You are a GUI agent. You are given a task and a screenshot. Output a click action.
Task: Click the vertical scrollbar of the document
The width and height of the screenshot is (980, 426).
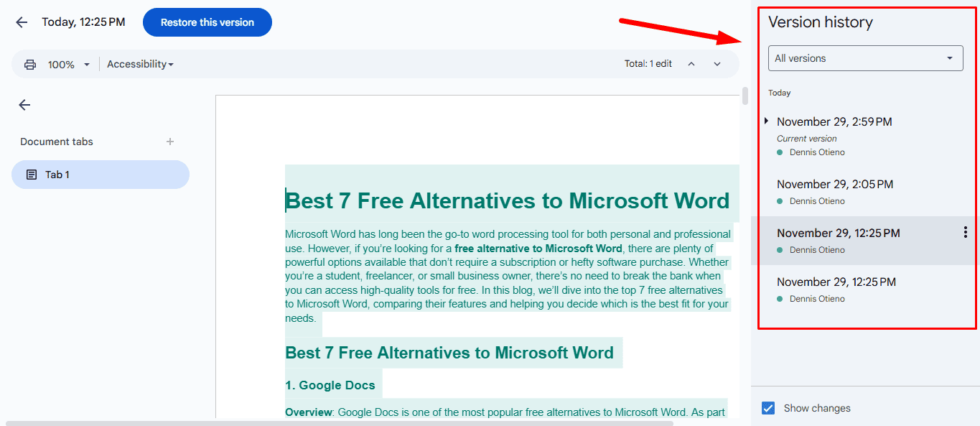coord(745,96)
